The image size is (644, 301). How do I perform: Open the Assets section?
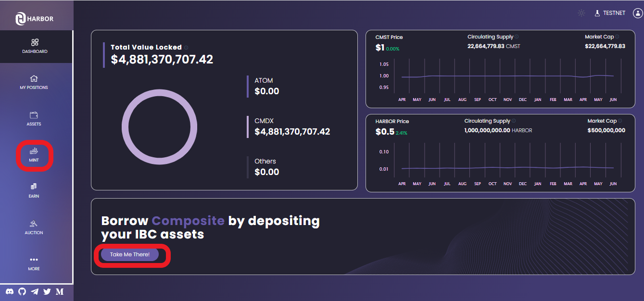pyautogui.click(x=34, y=119)
